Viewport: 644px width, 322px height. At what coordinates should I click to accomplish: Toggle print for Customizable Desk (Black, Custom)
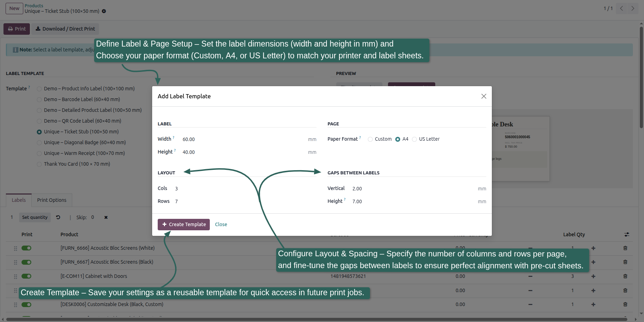pos(26,305)
